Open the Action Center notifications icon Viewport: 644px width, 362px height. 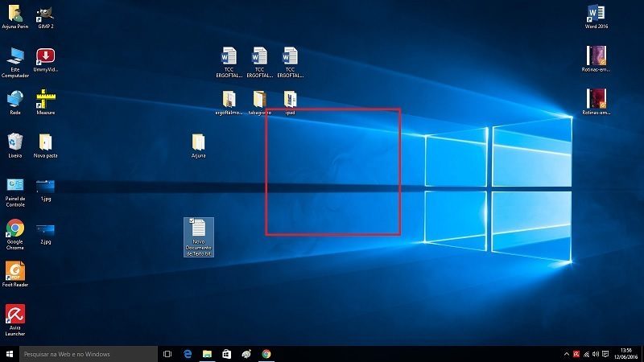(x=605, y=354)
